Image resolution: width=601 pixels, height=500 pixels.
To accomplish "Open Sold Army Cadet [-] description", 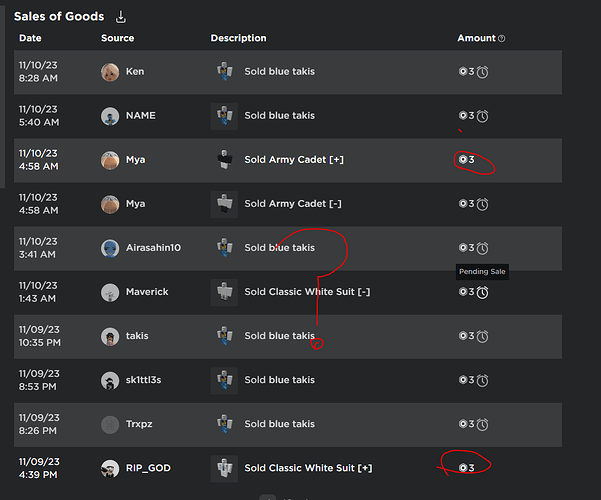I will (x=293, y=204).
